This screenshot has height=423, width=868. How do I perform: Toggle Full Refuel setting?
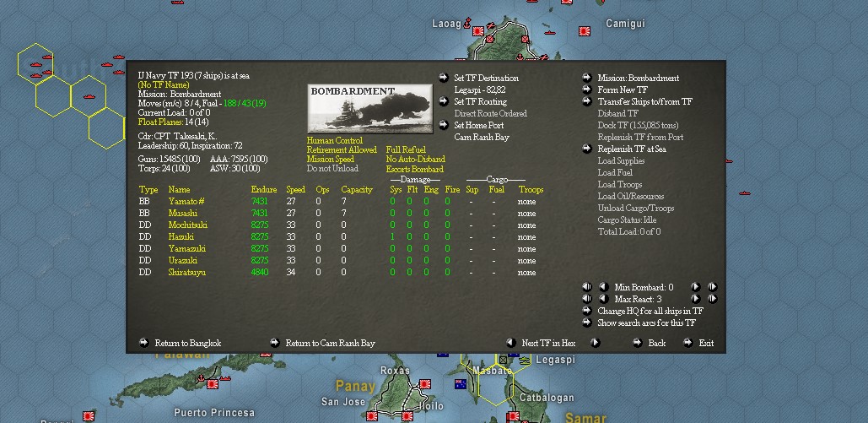click(406, 149)
